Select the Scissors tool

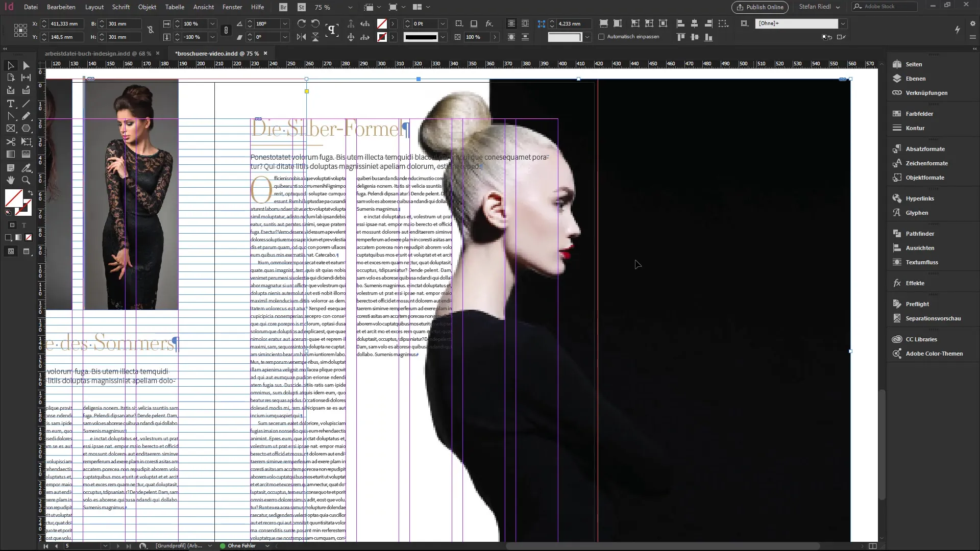coord(10,142)
